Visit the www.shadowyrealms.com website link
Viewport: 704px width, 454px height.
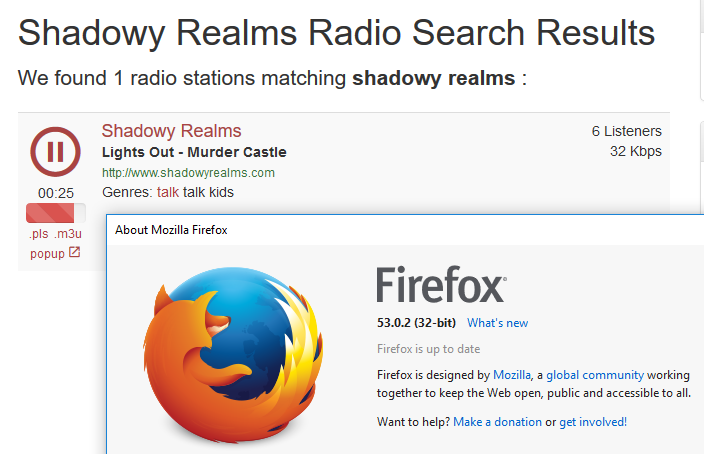click(188, 173)
